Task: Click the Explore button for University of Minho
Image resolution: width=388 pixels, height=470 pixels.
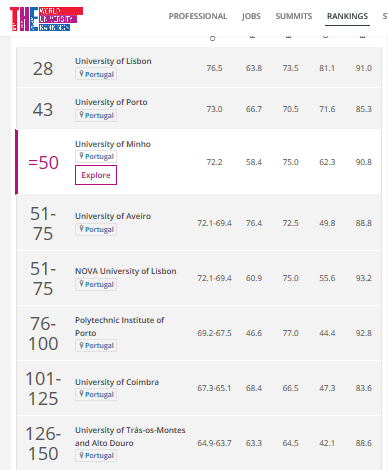Action: point(96,175)
